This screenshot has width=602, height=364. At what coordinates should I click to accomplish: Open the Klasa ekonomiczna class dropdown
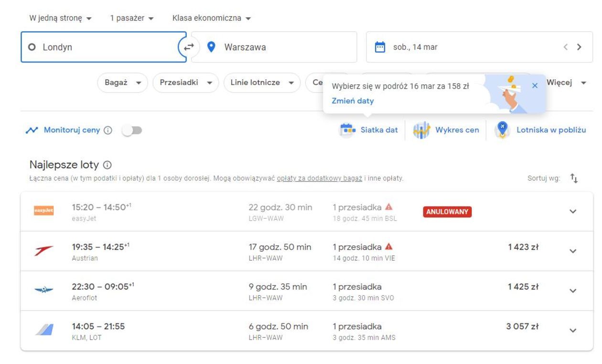(212, 18)
